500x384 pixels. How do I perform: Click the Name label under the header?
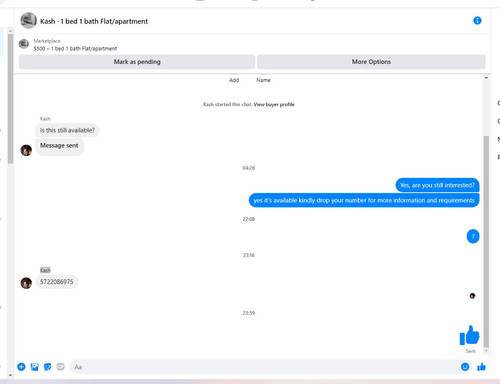pos(263,80)
